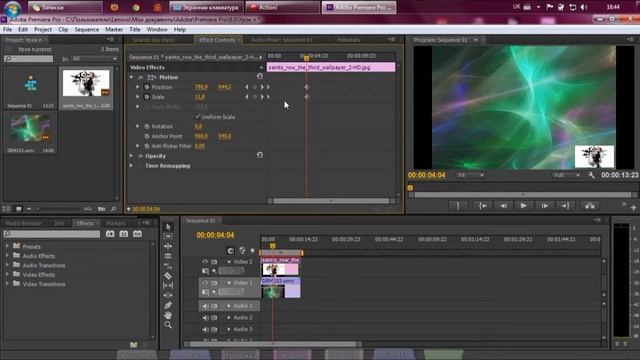Image resolution: width=640 pixels, height=360 pixels.
Task: Click the Find icon in Project panel
Action: click(113, 209)
